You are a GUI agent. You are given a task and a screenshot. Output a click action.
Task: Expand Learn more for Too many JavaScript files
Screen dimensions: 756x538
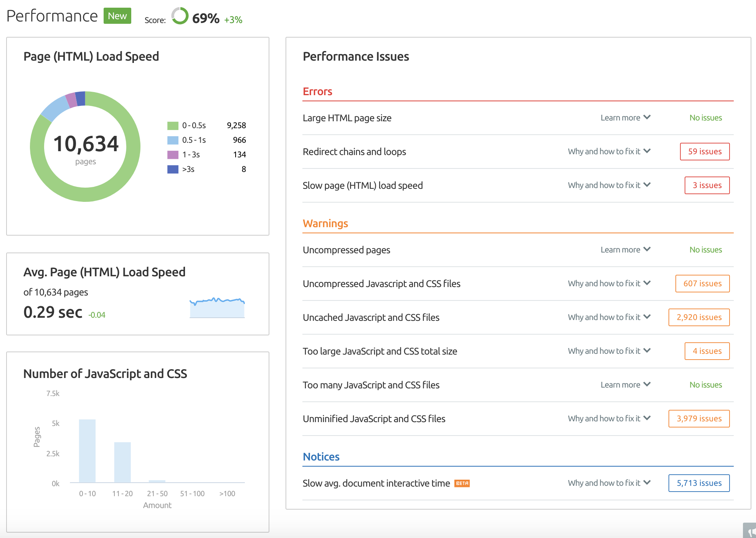626,385
